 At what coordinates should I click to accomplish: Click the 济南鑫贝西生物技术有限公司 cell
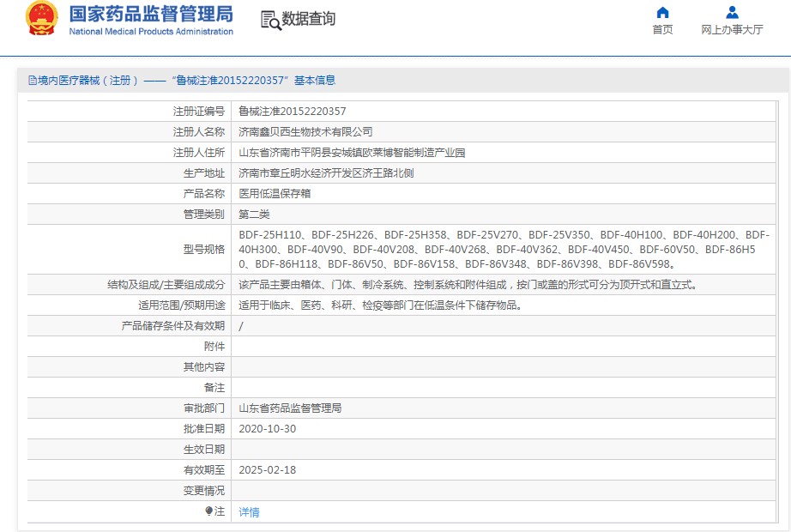click(305, 132)
